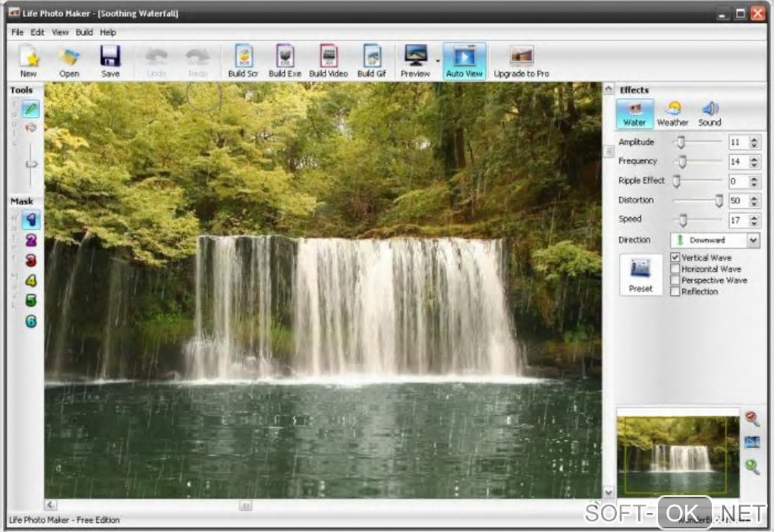Click the vertical scrollbar thumb
The height and width of the screenshot is (532, 774).
pyautogui.click(x=609, y=152)
